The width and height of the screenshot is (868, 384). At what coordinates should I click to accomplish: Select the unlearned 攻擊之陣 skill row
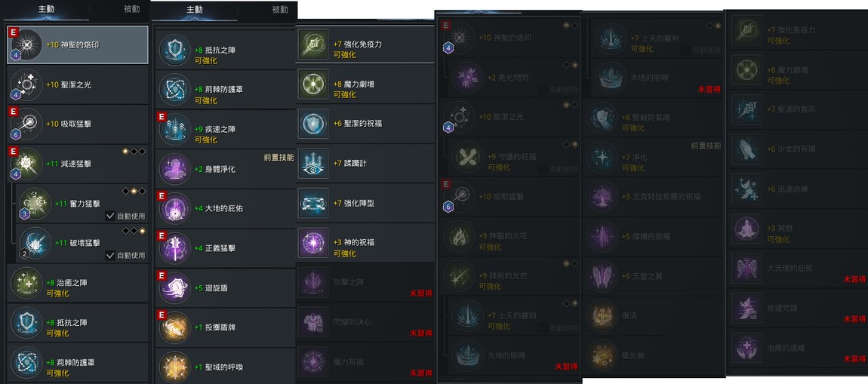365,282
